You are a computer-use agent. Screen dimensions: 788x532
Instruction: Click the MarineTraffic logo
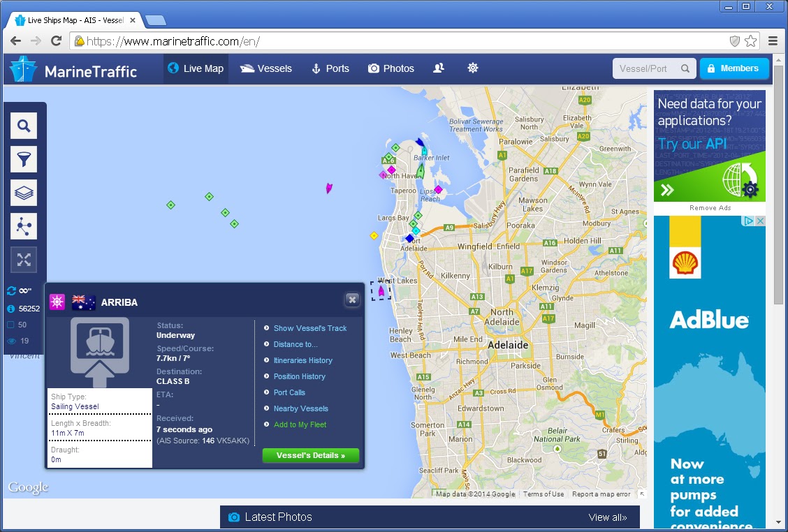pos(73,70)
